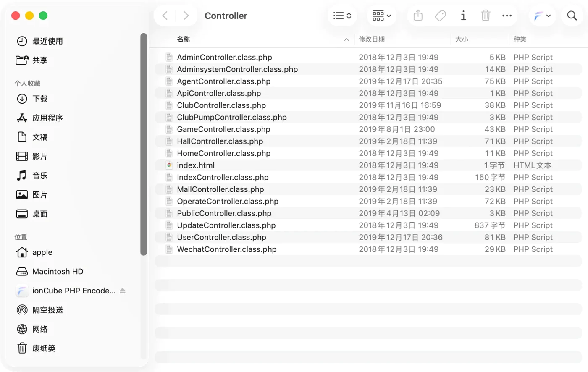Open 网络 in the sidebar
588x372 pixels.
tap(32, 329)
